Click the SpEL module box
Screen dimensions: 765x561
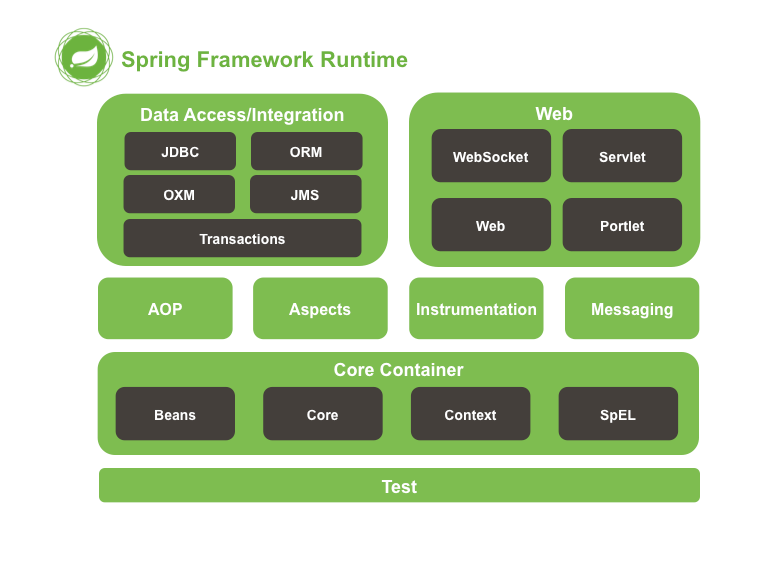pos(618,414)
